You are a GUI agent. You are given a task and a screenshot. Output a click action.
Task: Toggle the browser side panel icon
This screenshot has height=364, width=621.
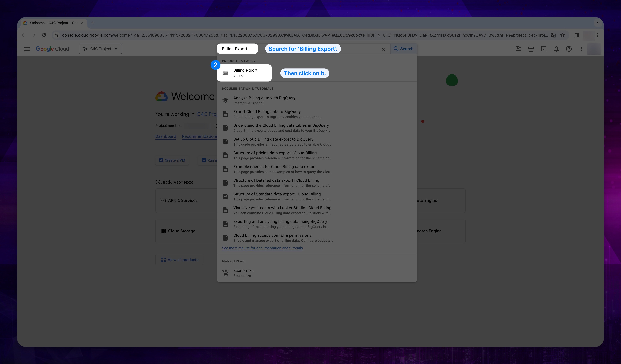pos(577,35)
